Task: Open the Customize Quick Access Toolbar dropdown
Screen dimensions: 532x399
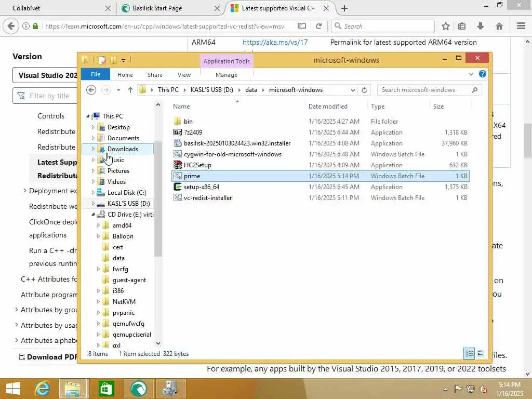Action: tap(123, 60)
